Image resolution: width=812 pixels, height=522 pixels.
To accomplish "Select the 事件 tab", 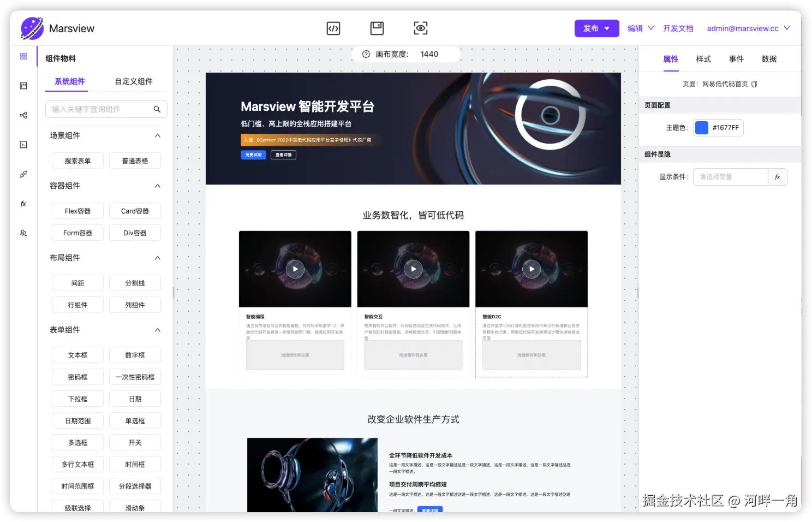I will (736, 59).
